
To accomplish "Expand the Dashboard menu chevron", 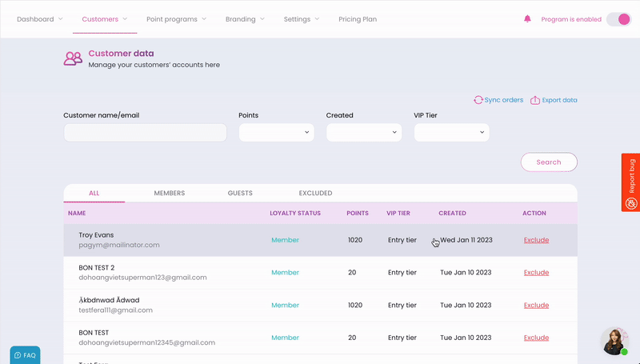I will (x=61, y=19).
